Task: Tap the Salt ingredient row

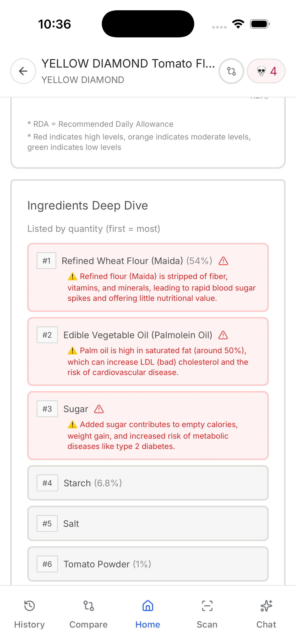Action: click(x=148, y=523)
